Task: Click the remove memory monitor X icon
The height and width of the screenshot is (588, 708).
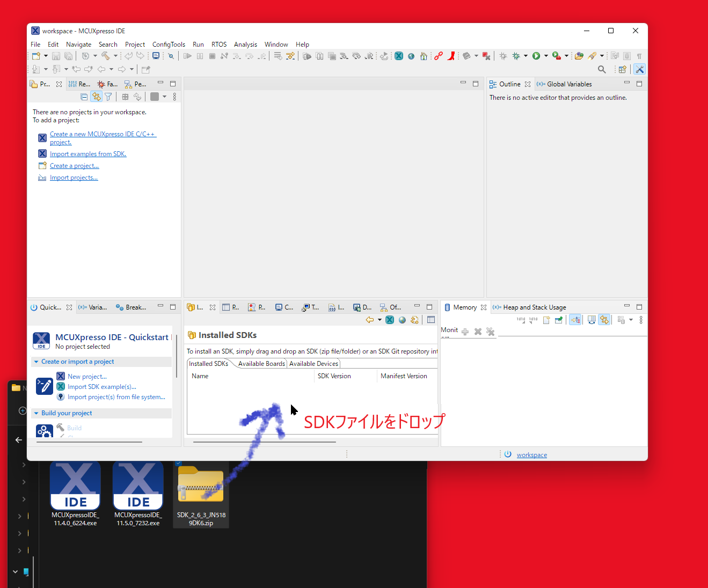Action: click(x=478, y=332)
